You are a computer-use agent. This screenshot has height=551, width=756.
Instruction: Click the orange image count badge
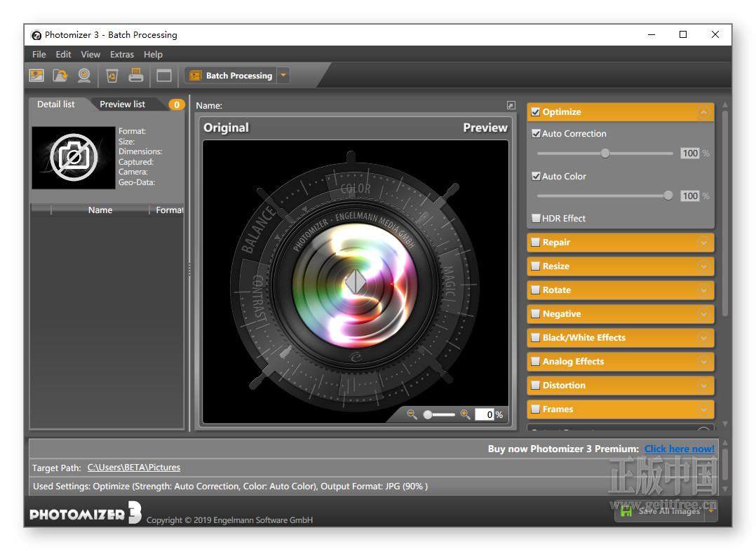coord(177,104)
